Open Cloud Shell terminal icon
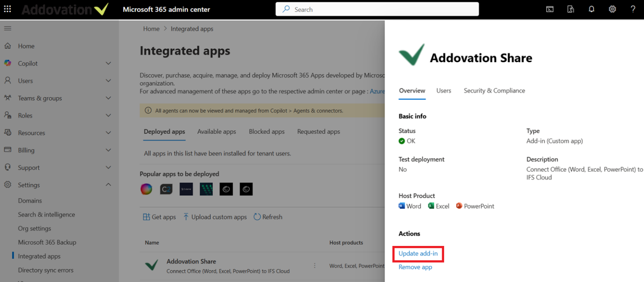Image resolution: width=644 pixels, height=282 pixels. [x=550, y=9]
